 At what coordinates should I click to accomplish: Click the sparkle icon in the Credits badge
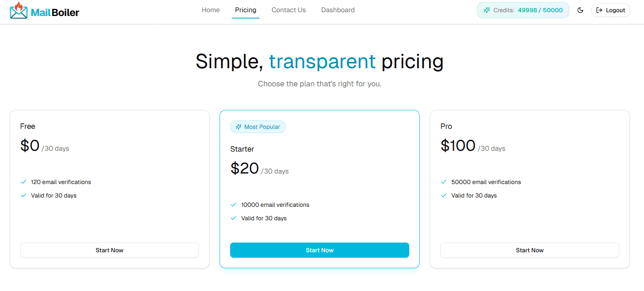[487, 10]
